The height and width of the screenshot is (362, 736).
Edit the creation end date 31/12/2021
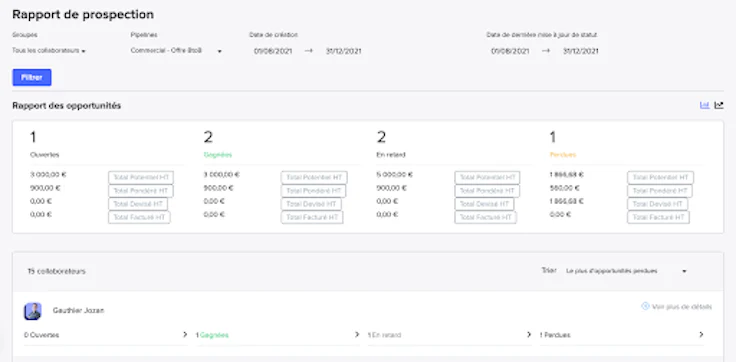click(344, 51)
